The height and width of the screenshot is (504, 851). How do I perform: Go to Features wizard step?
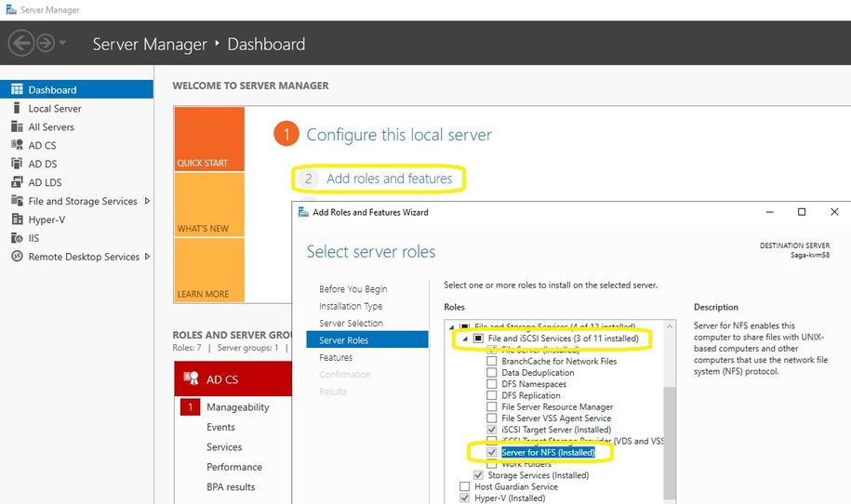[336, 357]
